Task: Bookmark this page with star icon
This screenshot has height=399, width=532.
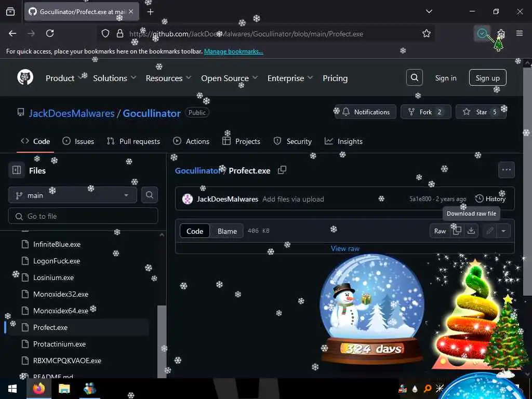Action: click(427, 34)
